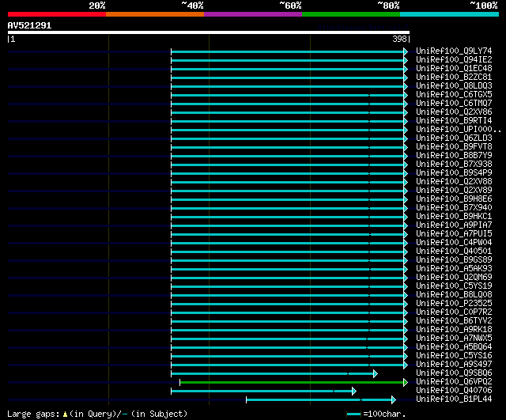The height and width of the screenshot is (420, 506).
Task: Click the purple ~60% identity legend segment
Action: coord(253,14)
